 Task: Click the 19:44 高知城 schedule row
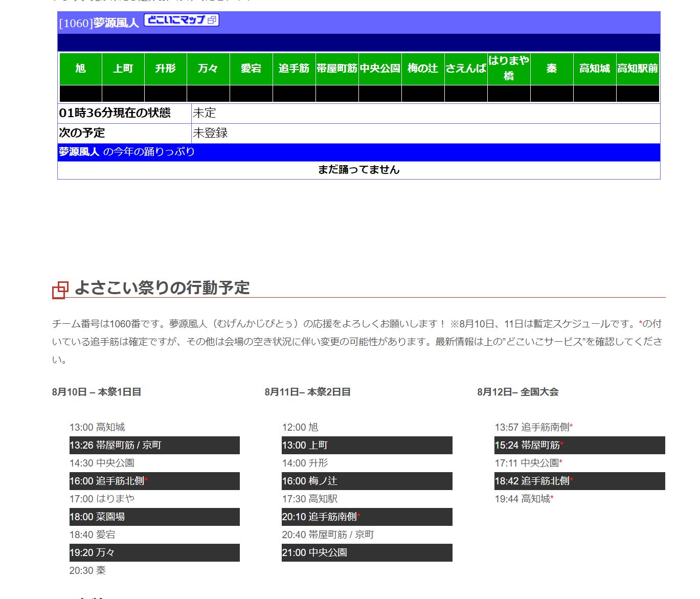580,499
